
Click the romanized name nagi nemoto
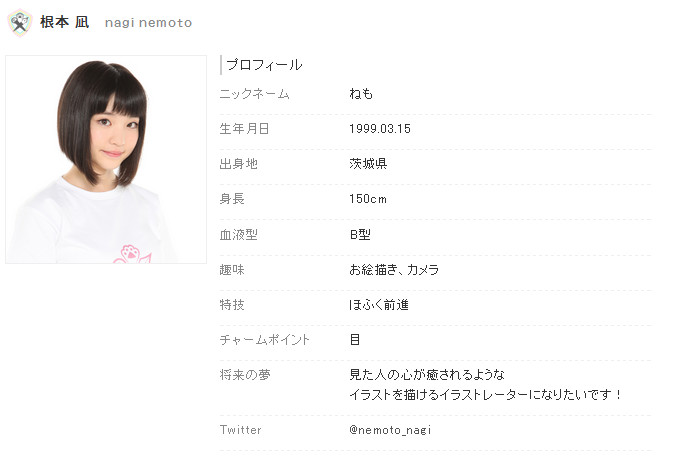(148, 23)
